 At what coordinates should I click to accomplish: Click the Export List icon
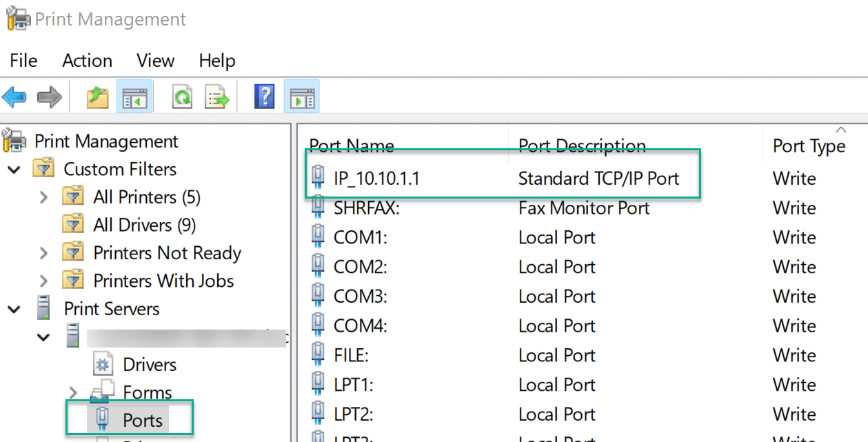[217, 97]
